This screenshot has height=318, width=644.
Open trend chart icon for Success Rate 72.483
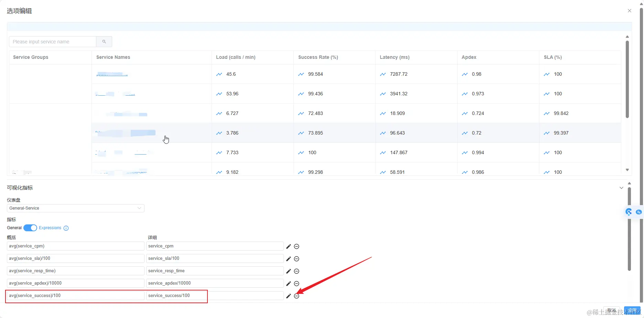pos(301,114)
